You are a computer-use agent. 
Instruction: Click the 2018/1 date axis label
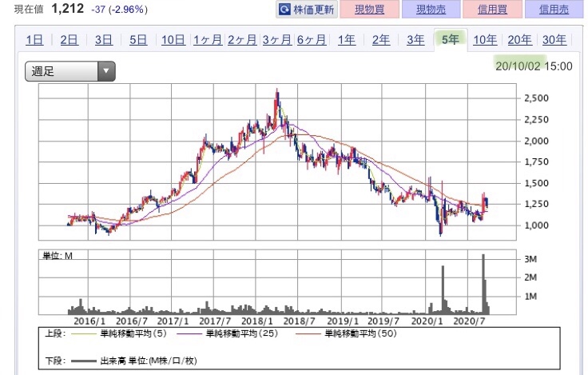[x=256, y=321]
